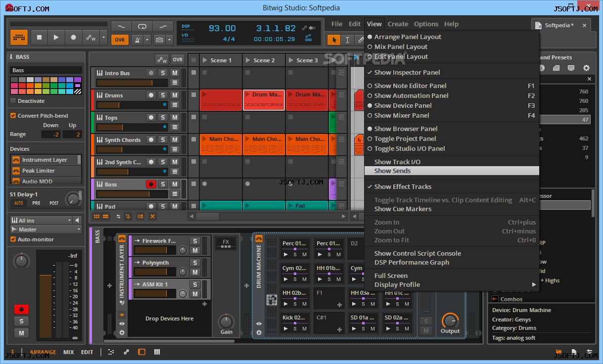This screenshot has height=364, width=603.
Task: Mute the Synth Chords track
Action: pyautogui.click(x=175, y=140)
